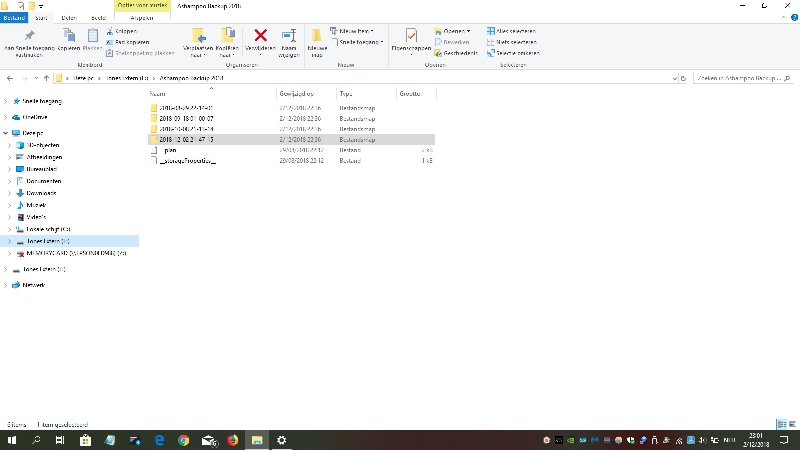The height and width of the screenshot is (450, 800).
Task: Expand the Snelle toegang tree node
Action: tap(7, 101)
